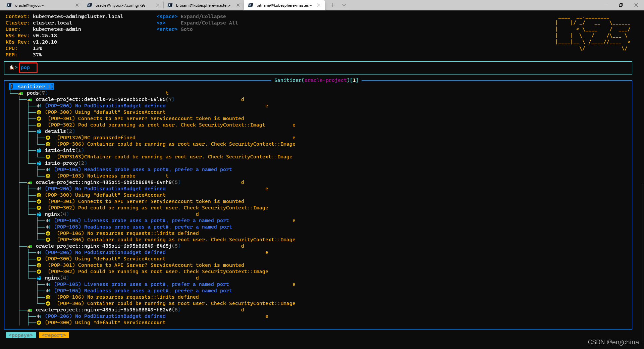Click the <x> Expand/Collapse All hint
Screen dimensions: 644x349
[x=197, y=23]
